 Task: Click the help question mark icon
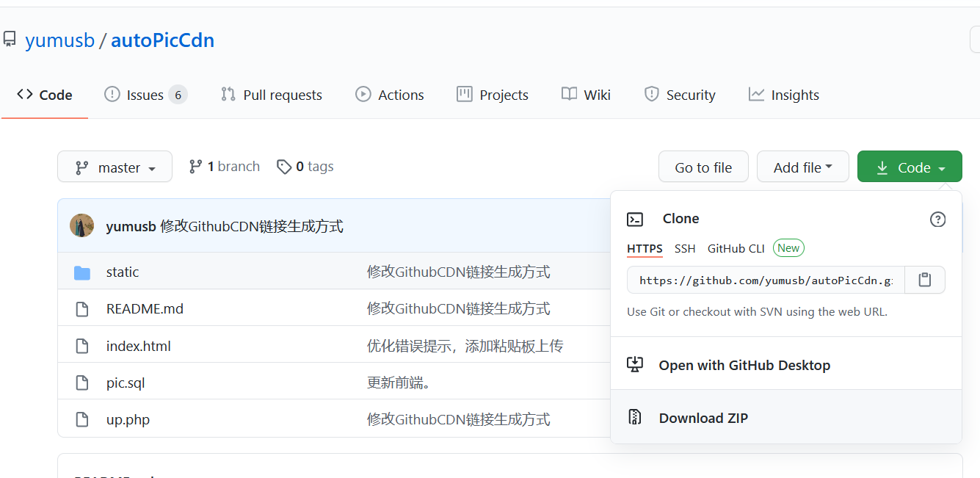(x=937, y=219)
